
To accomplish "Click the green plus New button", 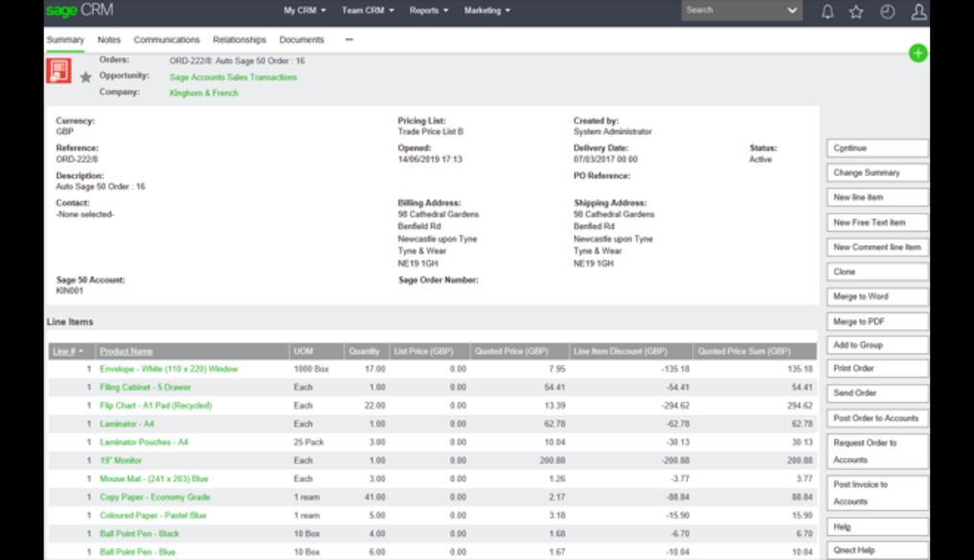I will click(x=918, y=53).
